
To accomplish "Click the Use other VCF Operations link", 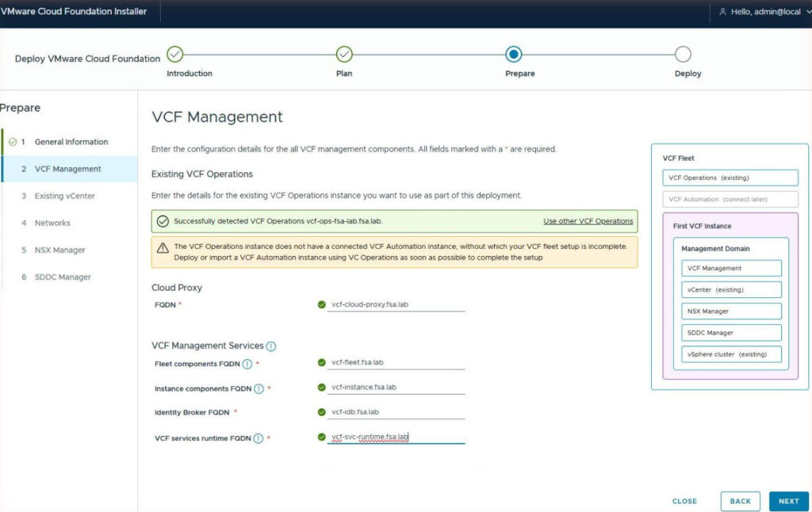I will 588,221.
